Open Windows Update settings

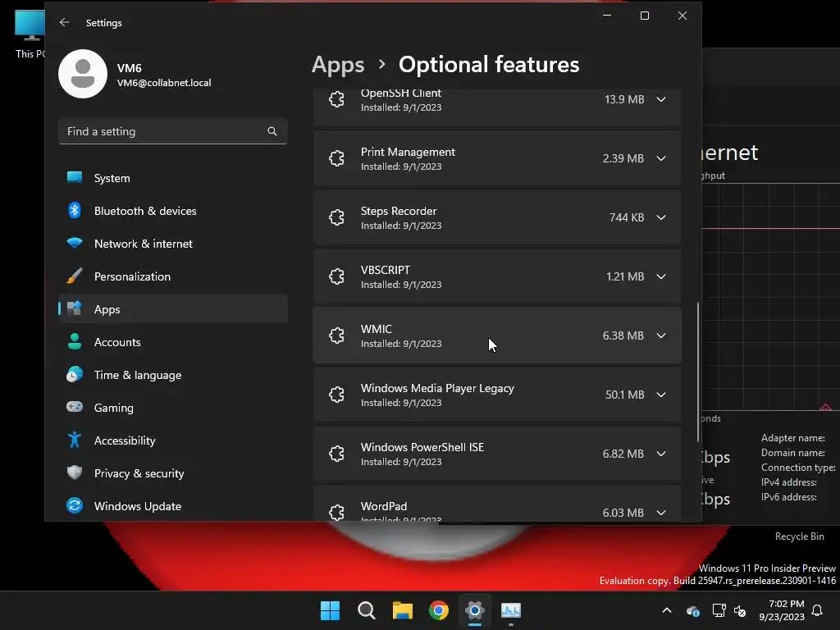[x=172, y=505]
